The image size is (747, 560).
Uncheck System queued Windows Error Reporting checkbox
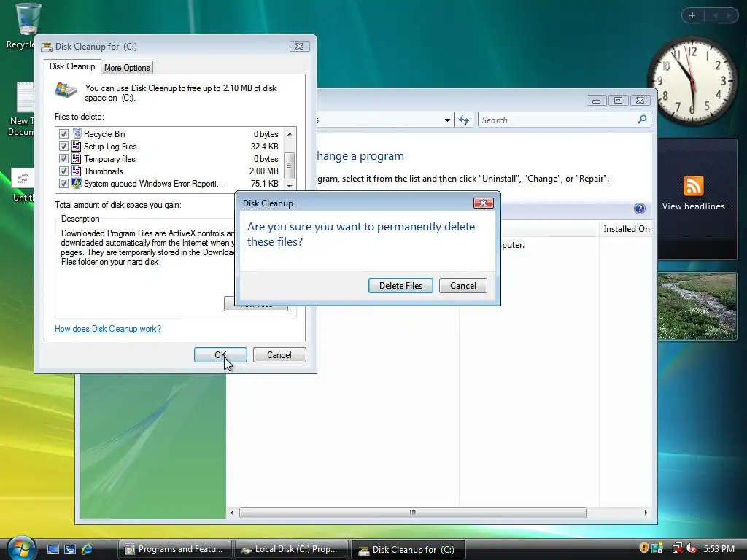coord(64,183)
